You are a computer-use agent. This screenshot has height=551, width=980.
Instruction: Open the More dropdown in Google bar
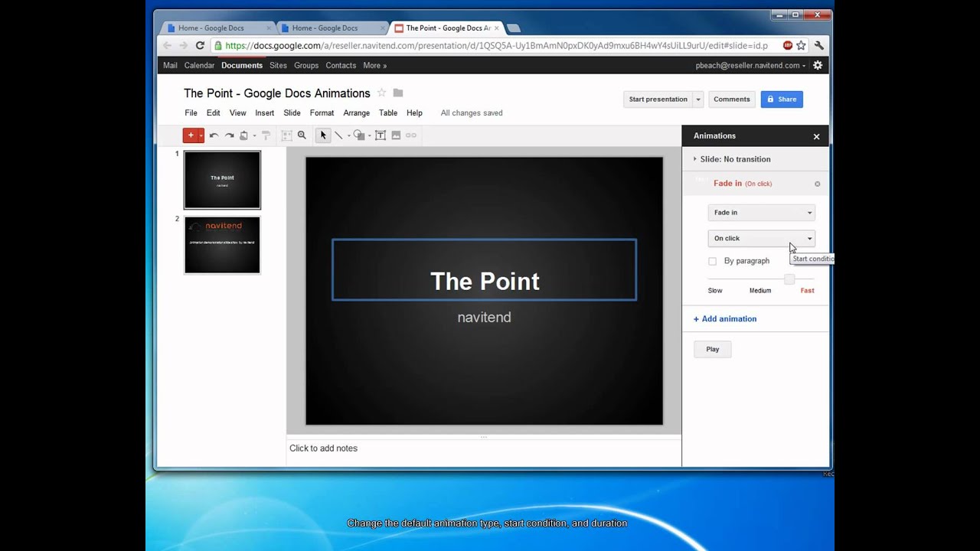coord(374,66)
